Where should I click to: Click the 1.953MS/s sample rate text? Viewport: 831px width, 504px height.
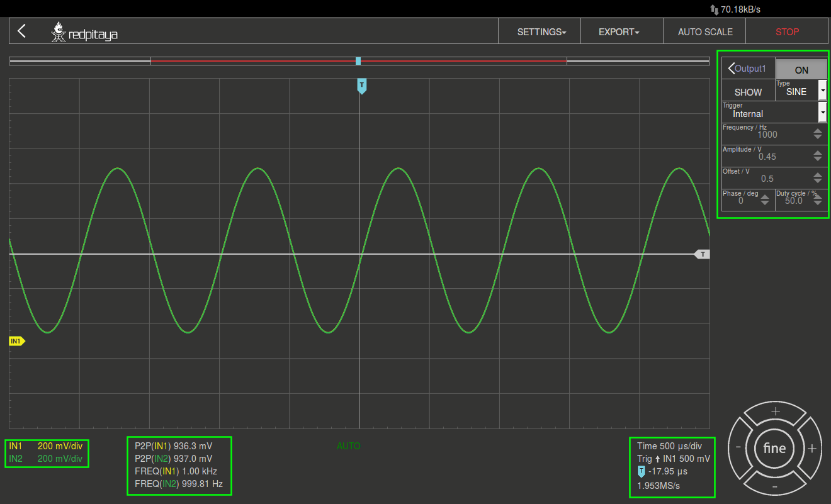pyautogui.click(x=659, y=486)
